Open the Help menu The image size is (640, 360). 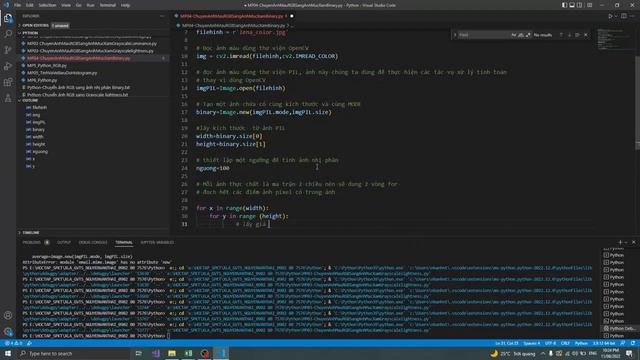[x=125, y=5]
